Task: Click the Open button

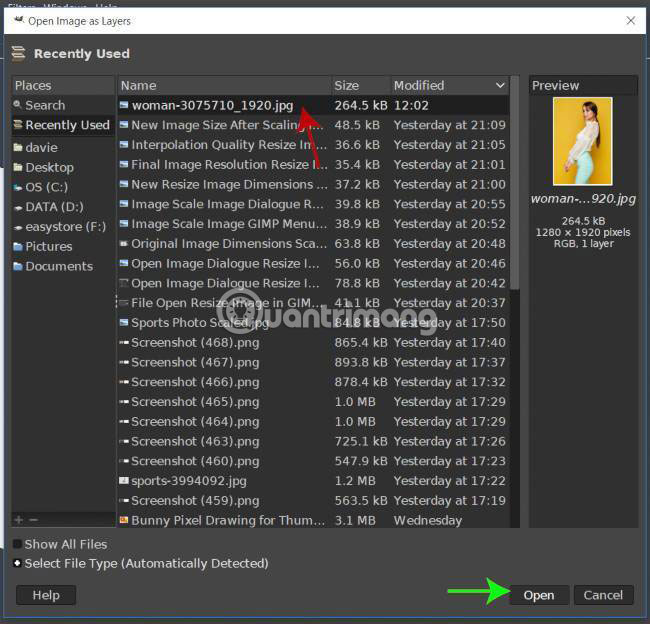Action: pyautogui.click(x=538, y=595)
